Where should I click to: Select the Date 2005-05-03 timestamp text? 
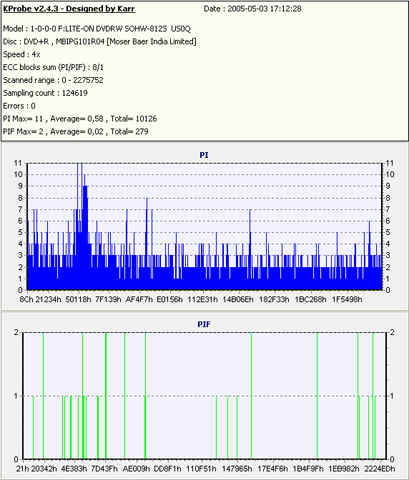(x=252, y=9)
